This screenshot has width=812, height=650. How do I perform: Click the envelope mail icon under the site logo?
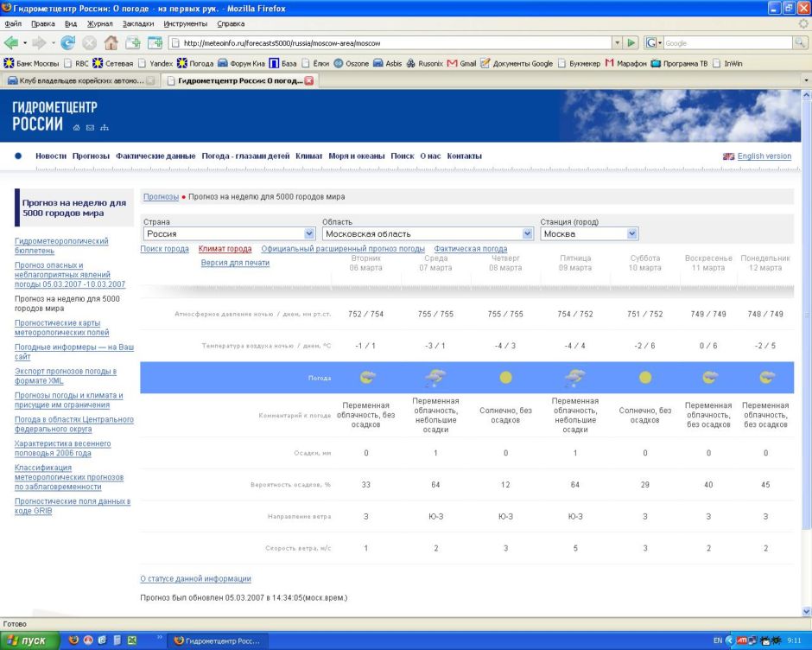coord(91,128)
